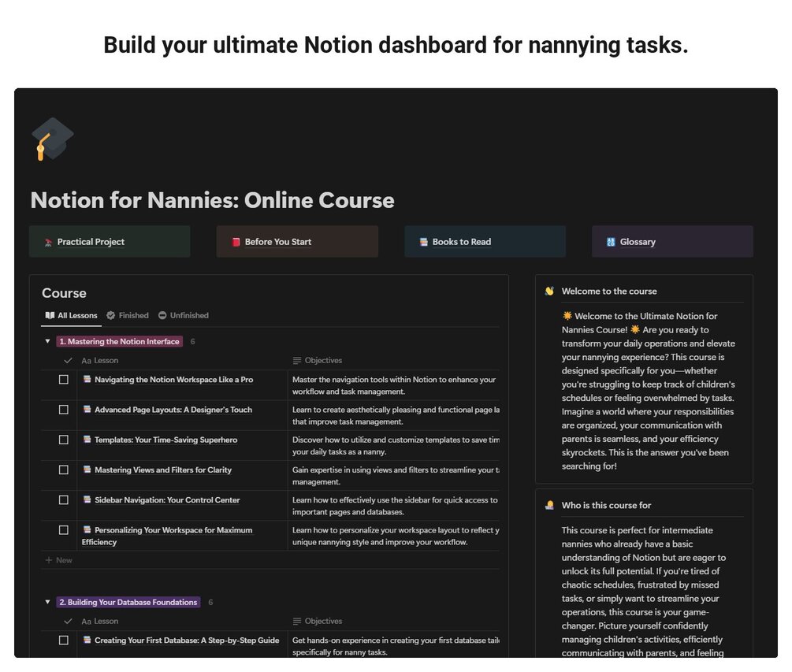Click page icon of Mastering Views and Filters lesson
Screen dimensions: 792x672
click(87, 470)
